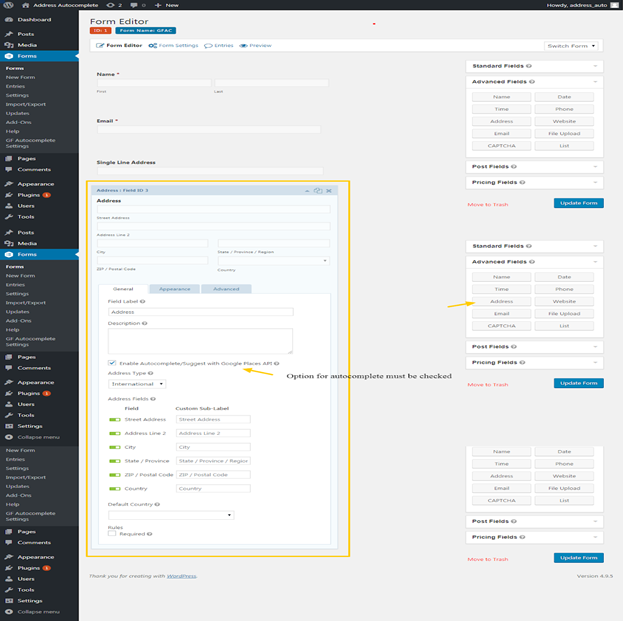Open the Switch Form dropdown
Image resolution: width=623 pixels, height=624 pixels.
pos(572,46)
